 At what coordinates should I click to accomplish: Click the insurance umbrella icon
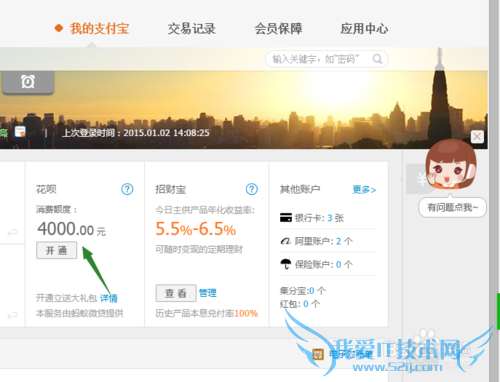[x=286, y=264]
